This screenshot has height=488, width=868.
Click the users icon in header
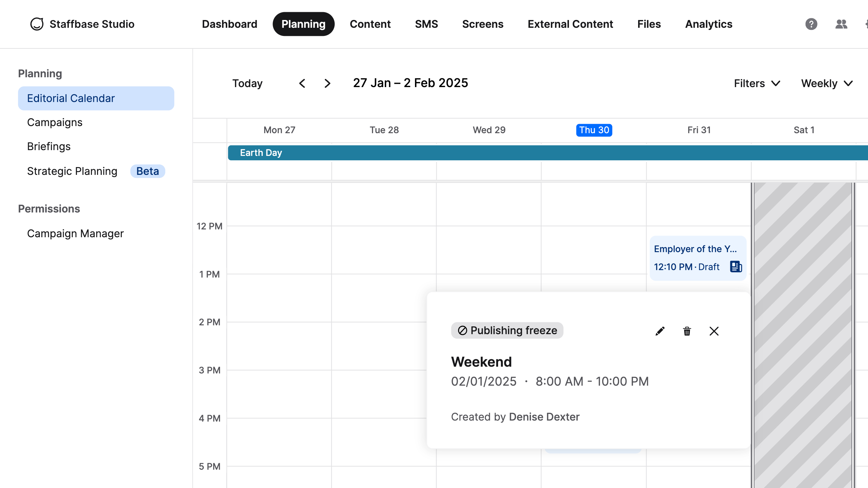tap(841, 24)
